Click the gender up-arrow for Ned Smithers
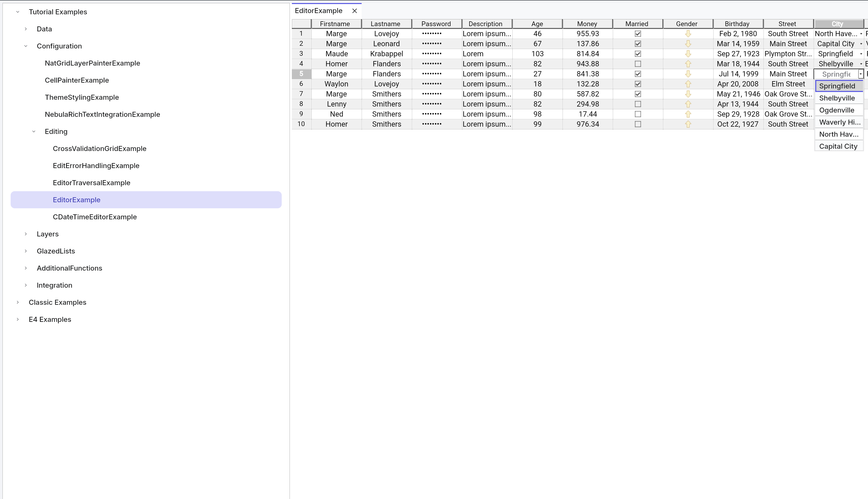868x499 pixels. tap(688, 114)
